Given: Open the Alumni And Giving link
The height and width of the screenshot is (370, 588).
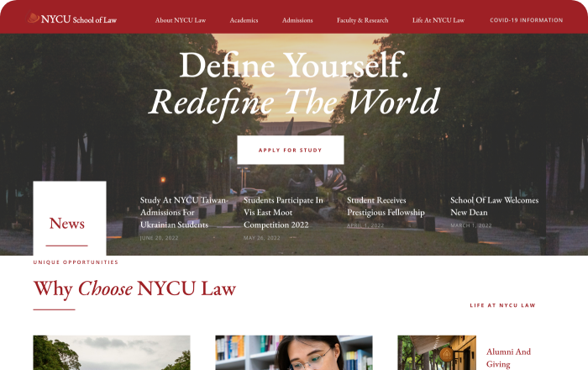Looking at the screenshot, I should click(508, 357).
